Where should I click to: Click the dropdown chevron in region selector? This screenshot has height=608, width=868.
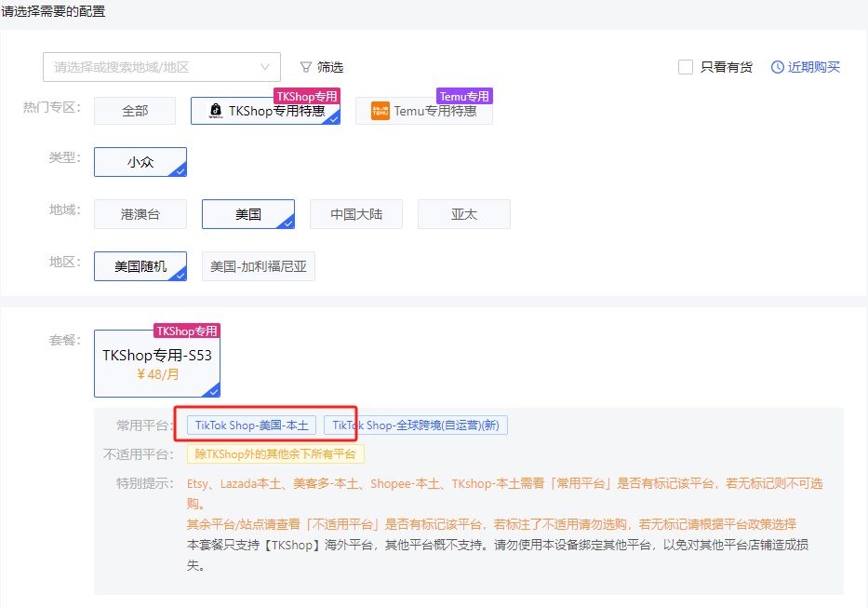tap(265, 67)
